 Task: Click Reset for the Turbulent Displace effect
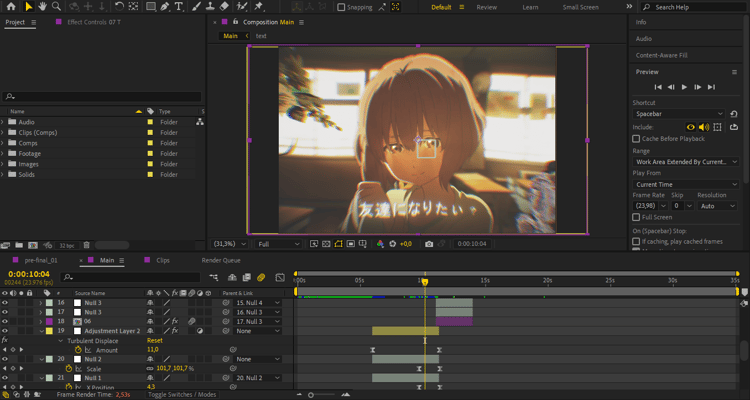(155, 341)
